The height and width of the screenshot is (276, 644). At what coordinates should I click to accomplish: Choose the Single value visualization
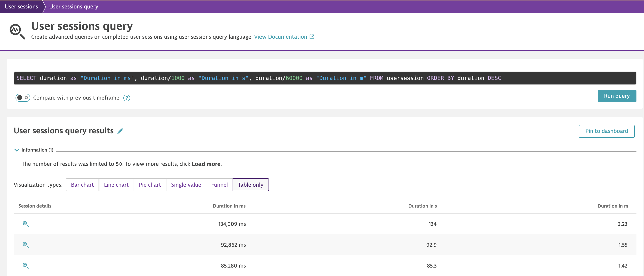[x=186, y=185]
